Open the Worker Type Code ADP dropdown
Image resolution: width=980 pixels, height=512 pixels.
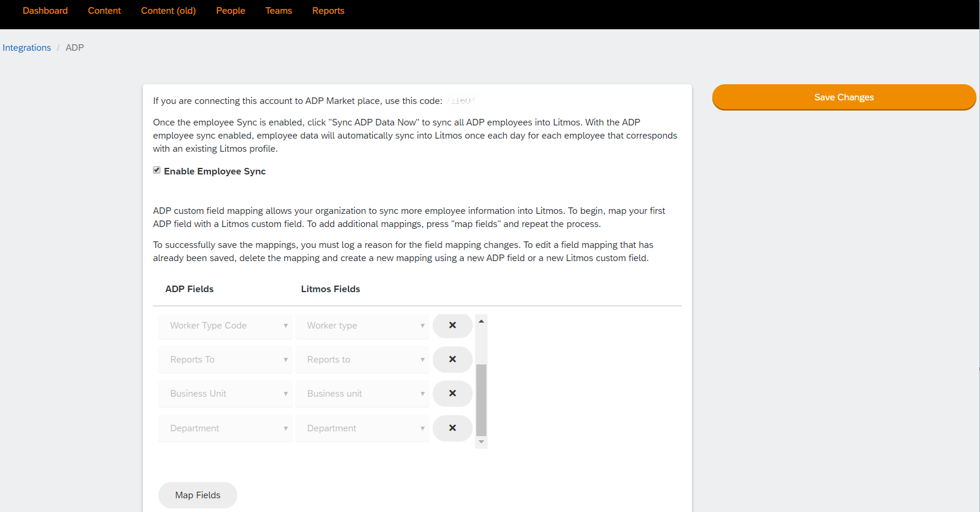coord(225,326)
